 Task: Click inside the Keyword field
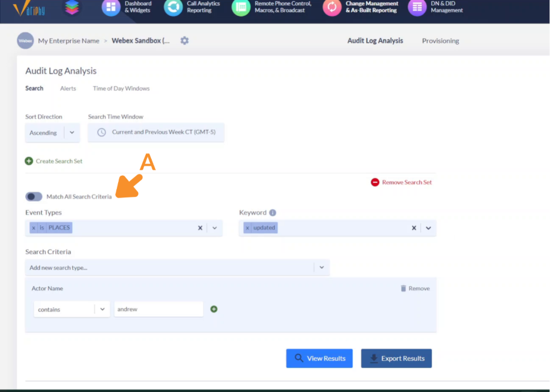(337, 228)
